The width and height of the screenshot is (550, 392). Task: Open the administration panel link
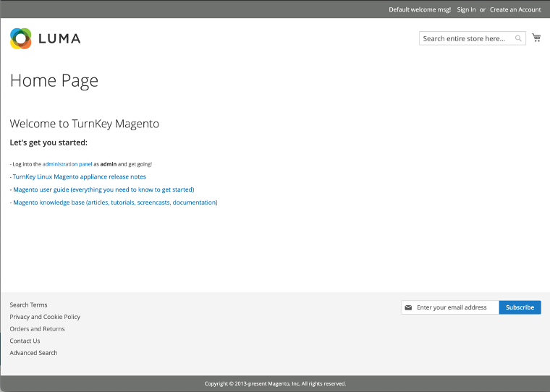(67, 164)
